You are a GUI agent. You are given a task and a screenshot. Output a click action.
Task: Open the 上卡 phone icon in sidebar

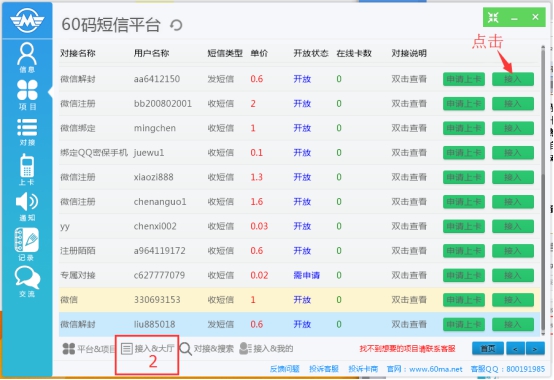(x=27, y=169)
